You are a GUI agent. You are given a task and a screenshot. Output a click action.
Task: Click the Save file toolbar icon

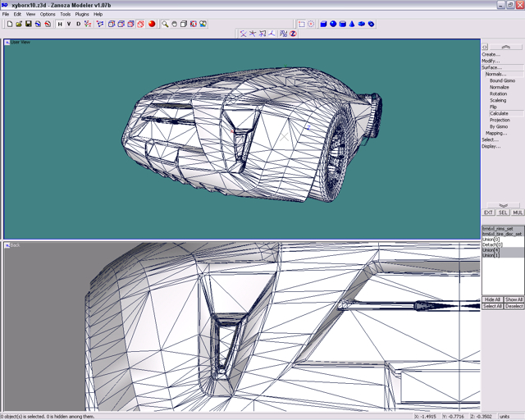pyautogui.click(x=29, y=24)
